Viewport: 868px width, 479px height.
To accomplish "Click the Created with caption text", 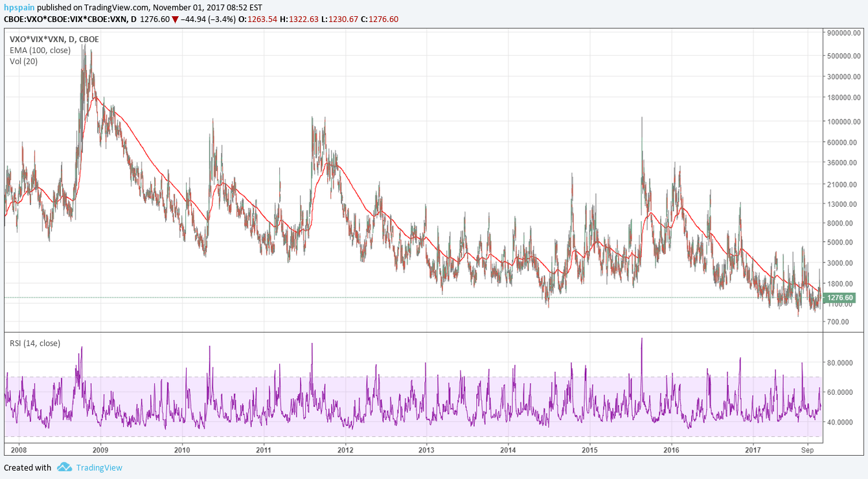I will coord(28,467).
